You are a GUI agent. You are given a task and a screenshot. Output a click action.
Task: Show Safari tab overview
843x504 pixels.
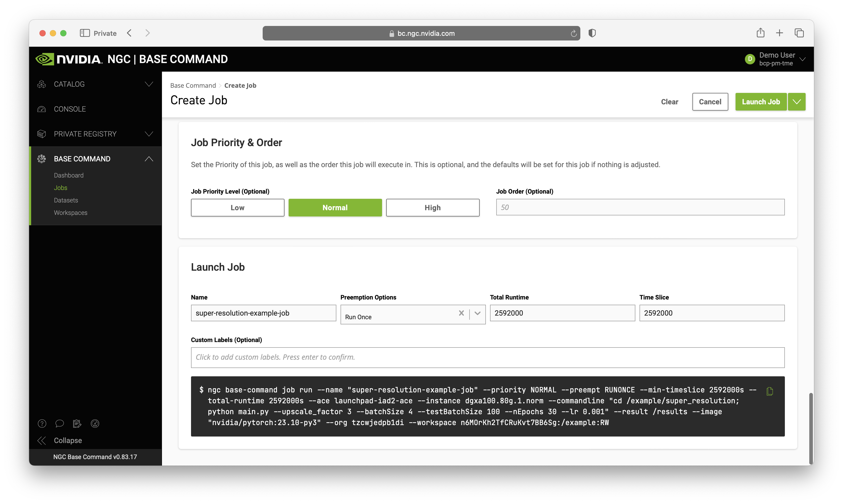[x=799, y=33]
